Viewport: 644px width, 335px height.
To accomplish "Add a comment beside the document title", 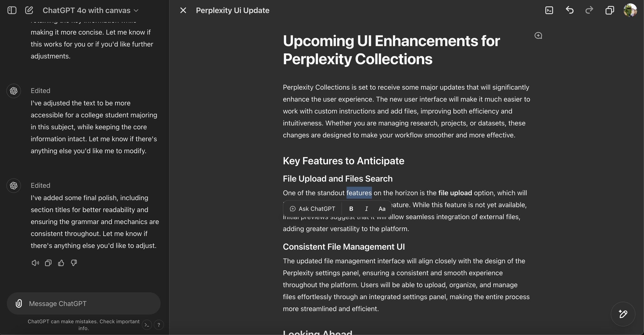I will pyautogui.click(x=538, y=36).
